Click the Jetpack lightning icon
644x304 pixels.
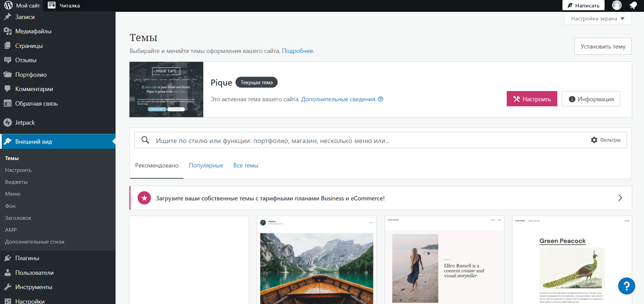click(x=7, y=123)
